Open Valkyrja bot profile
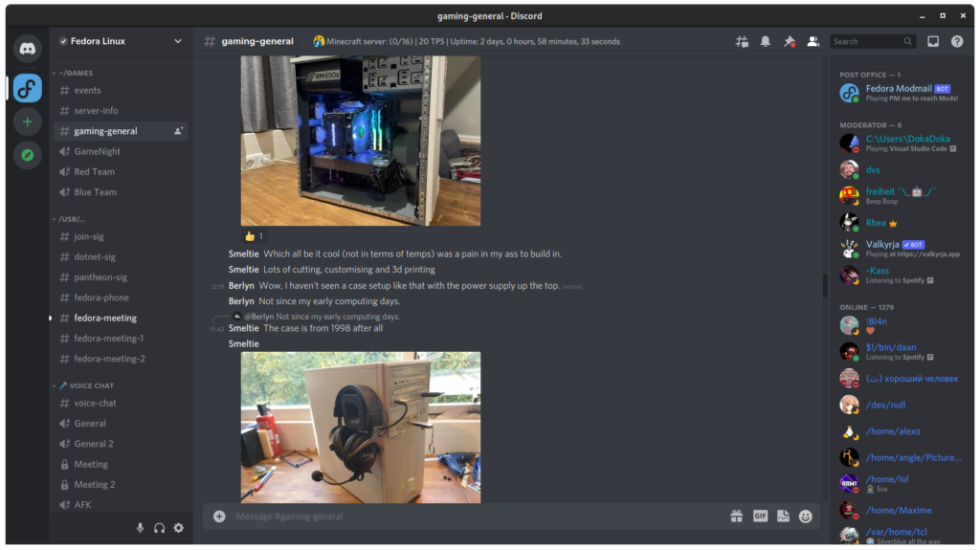Image resolution: width=980 pixels, height=550 pixels. tap(901, 249)
